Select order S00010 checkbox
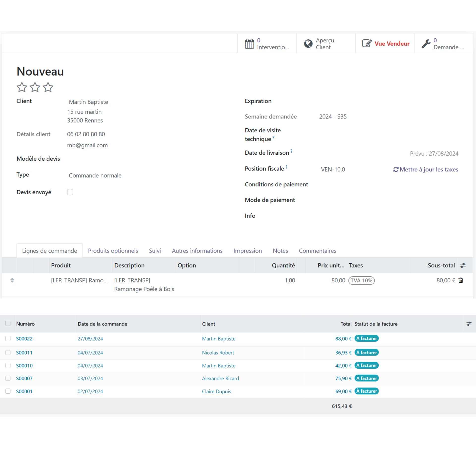This screenshot has width=476, height=476. pyautogui.click(x=8, y=365)
